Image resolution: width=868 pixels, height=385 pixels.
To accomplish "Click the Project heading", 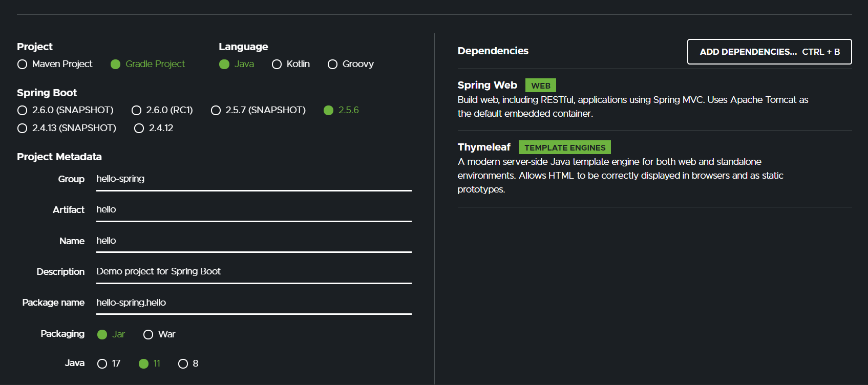I will (x=35, y=47).
